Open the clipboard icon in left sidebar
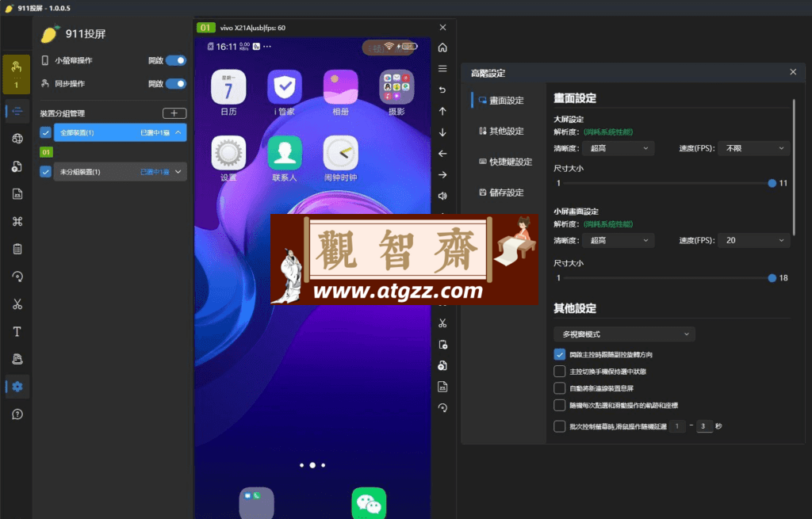Image resolution: width=812 pixels, height=519 pixels. click(17, 249)
